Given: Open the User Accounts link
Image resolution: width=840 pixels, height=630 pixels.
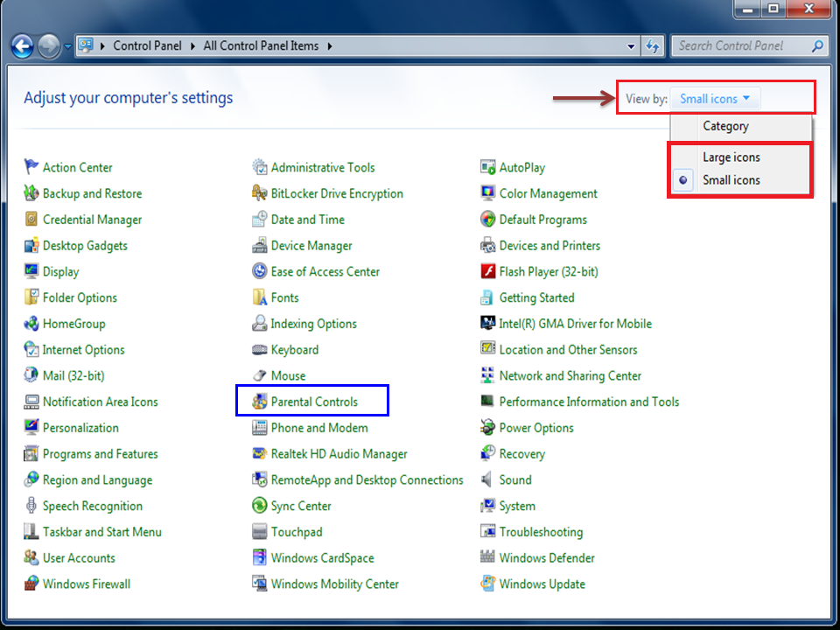Looking at the screenshot, I should coord(79,557).
